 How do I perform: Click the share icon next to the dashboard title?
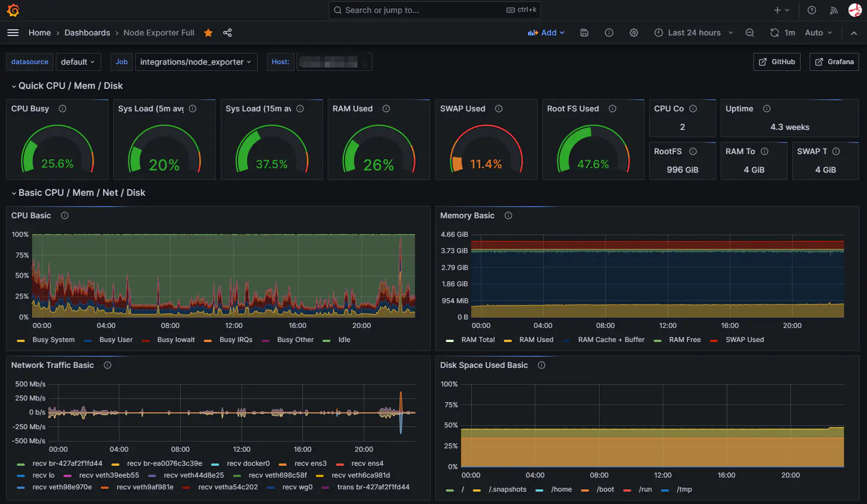[227, 33]
